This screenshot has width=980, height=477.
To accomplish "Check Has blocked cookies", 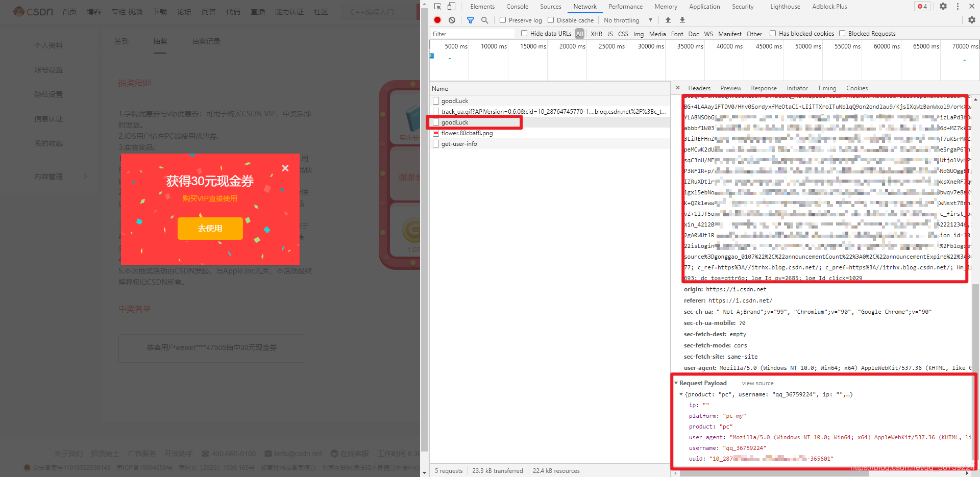I will click(773, 33).
